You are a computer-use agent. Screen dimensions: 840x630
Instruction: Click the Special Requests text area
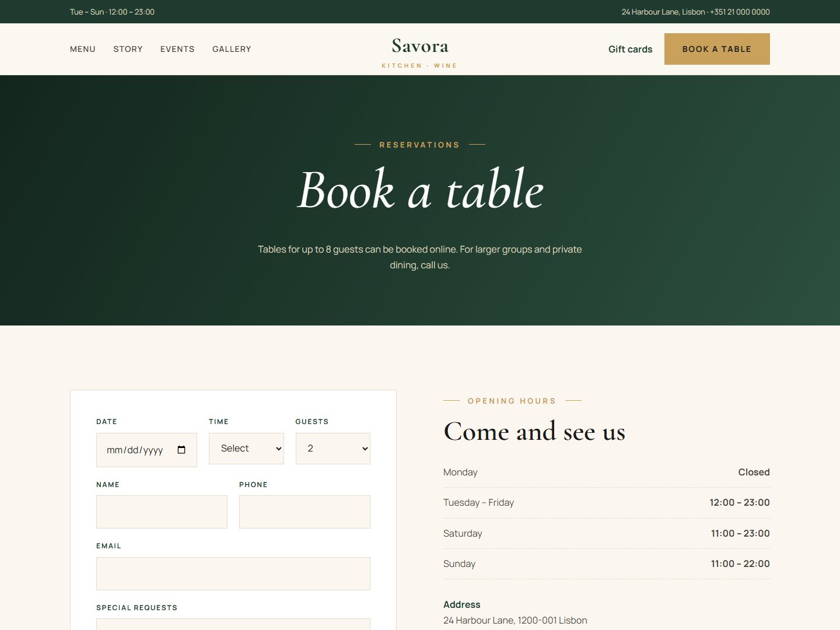tap(233, 624)
